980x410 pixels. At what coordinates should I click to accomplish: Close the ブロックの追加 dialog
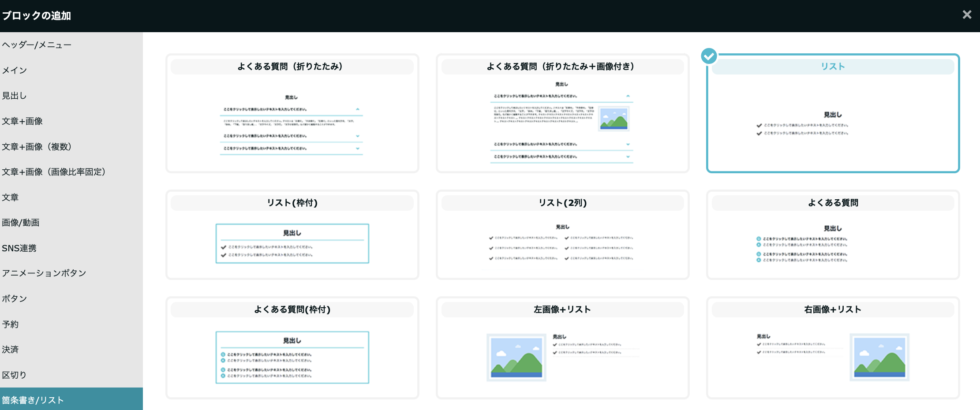point(967,15)
